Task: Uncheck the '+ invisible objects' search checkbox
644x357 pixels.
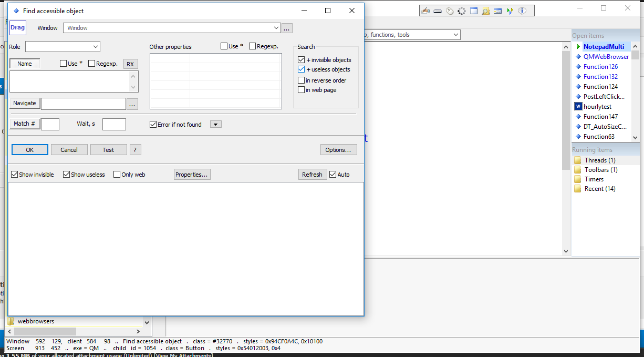Action: (302, 60)
